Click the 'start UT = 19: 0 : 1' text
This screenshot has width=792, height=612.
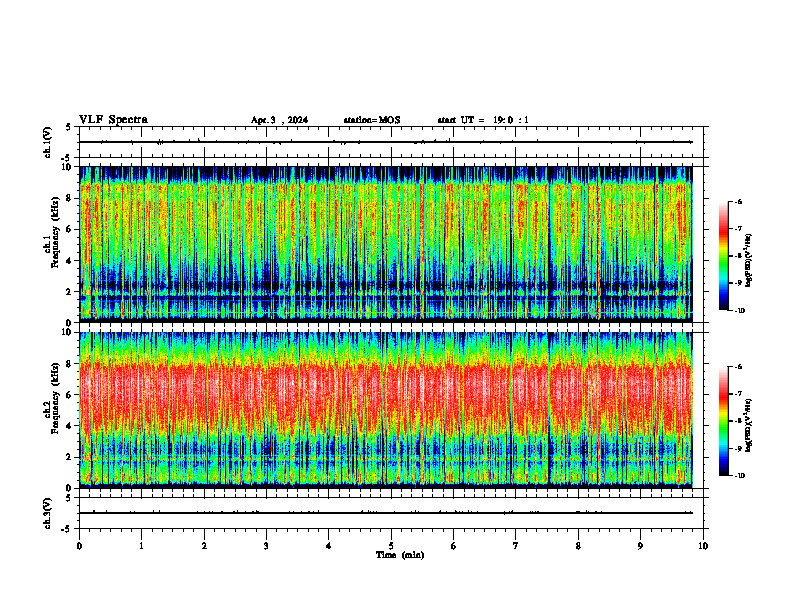[483, 120]
